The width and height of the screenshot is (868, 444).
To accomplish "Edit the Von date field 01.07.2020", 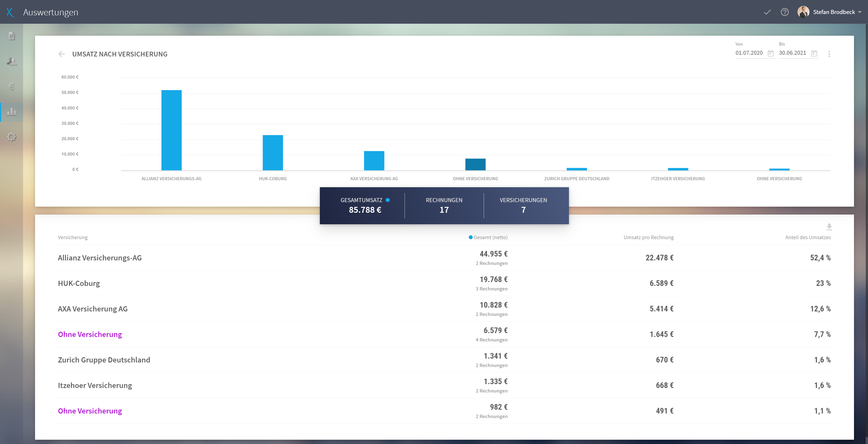I will click(x=749, y=53).
